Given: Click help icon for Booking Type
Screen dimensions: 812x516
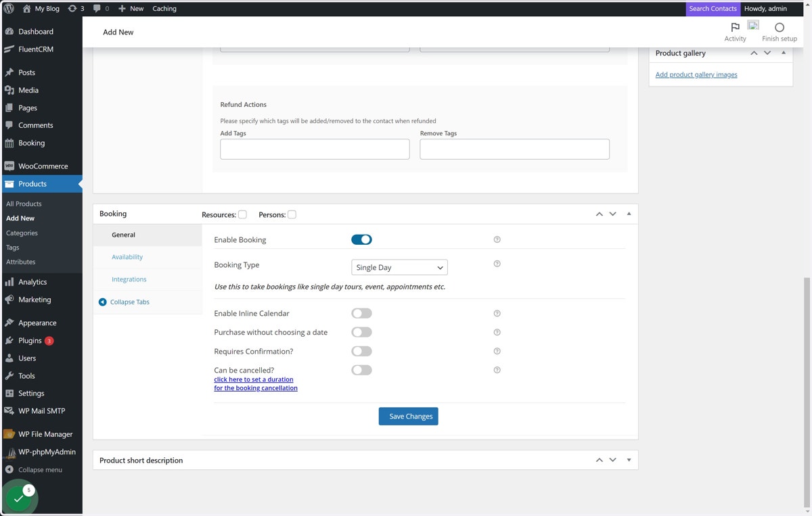Looking at the screenshot, I should coord(497,264).
